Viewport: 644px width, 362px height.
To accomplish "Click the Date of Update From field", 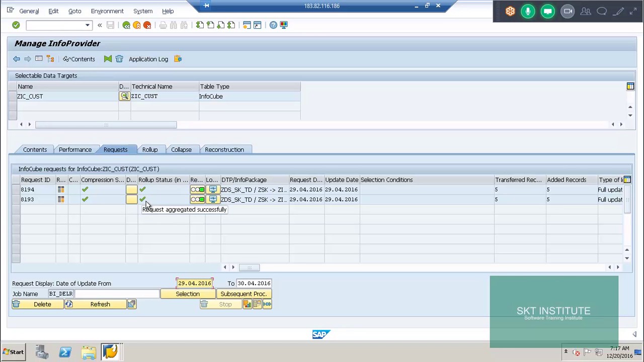I will pyautogui.click(x=195, y=284).
